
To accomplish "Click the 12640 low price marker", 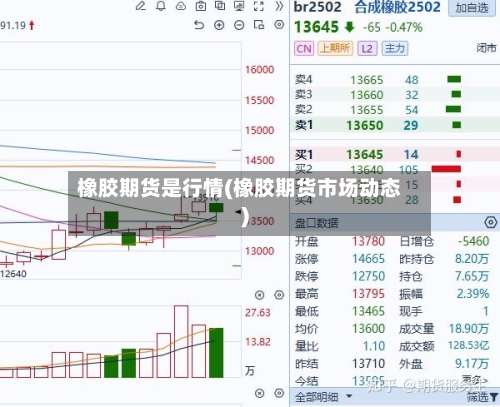I will pos(13,274).
